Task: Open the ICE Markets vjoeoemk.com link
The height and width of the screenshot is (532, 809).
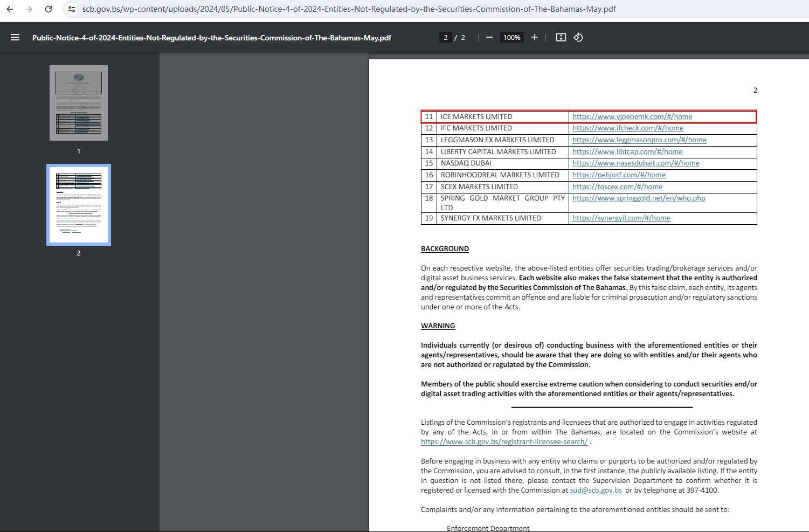Action: (632, 116)
